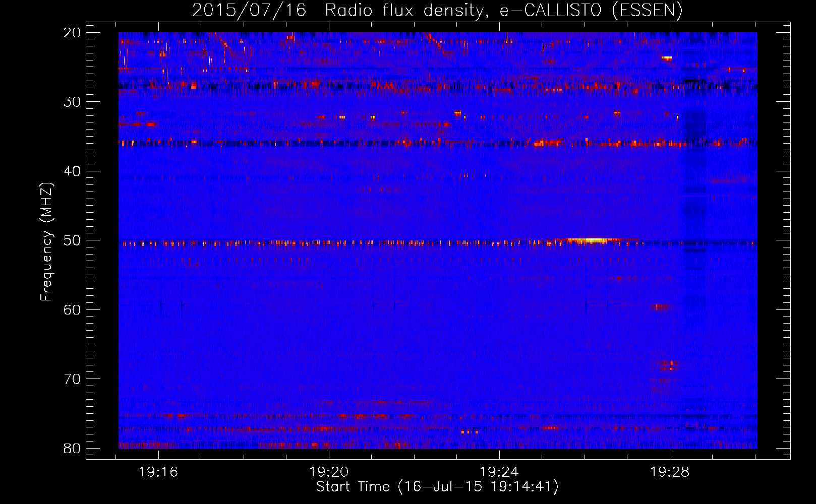The image size is (816, 504).
Task: Click the bright yellow burst at 50 MHz
Action: point(593,240)
